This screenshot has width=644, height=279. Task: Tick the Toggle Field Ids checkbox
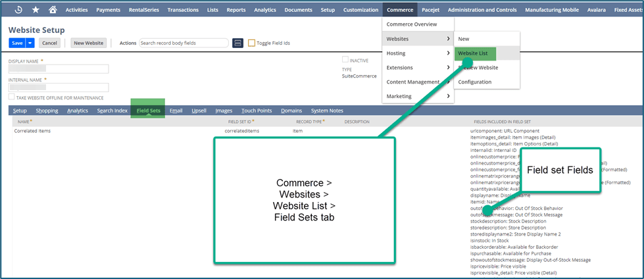(x=251, y=43)
